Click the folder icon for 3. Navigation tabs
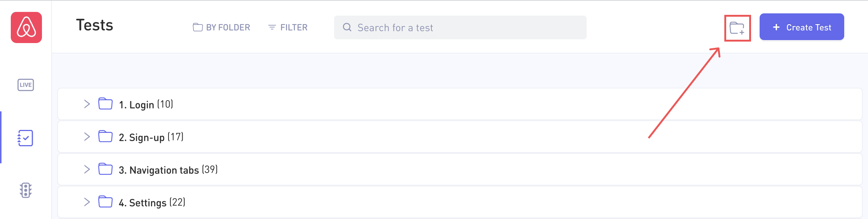Screen dimensions: 868x219 [x=105, y=169]
